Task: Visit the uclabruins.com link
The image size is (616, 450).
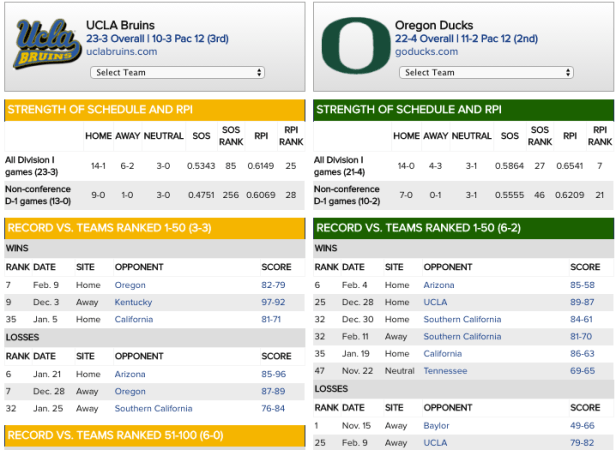Action: (x=121, y=51)
